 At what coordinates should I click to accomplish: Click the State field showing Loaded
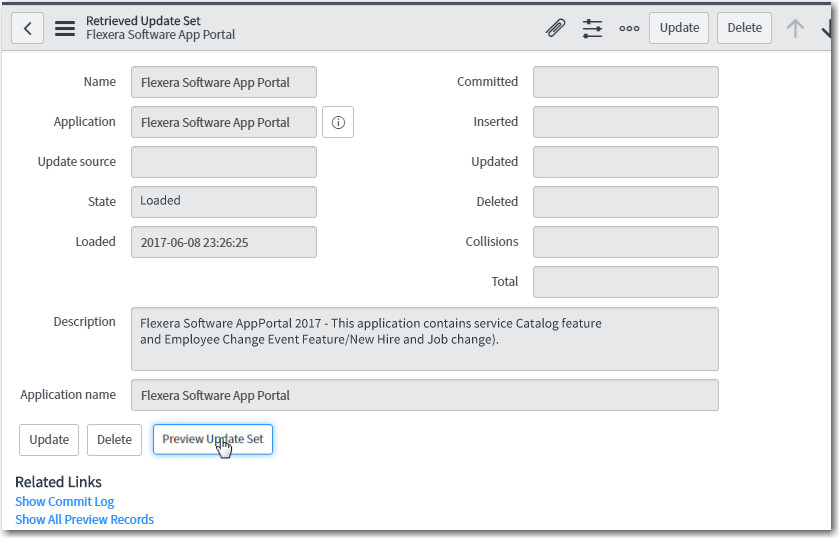click(223, 201)
